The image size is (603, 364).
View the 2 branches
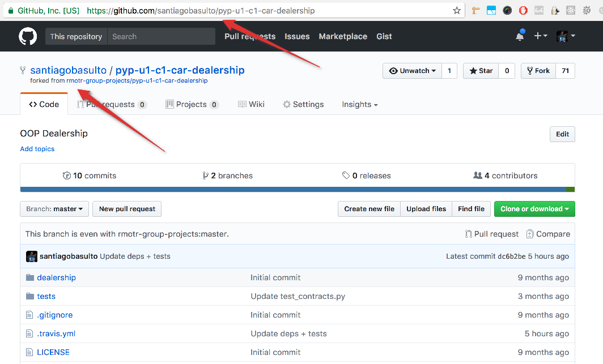point(228,175)
